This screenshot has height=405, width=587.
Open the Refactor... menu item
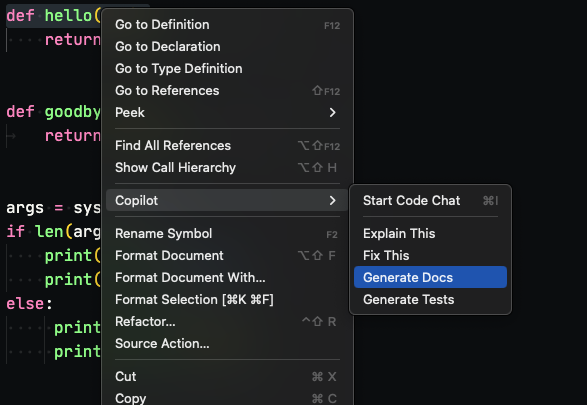tap(227, 322)
